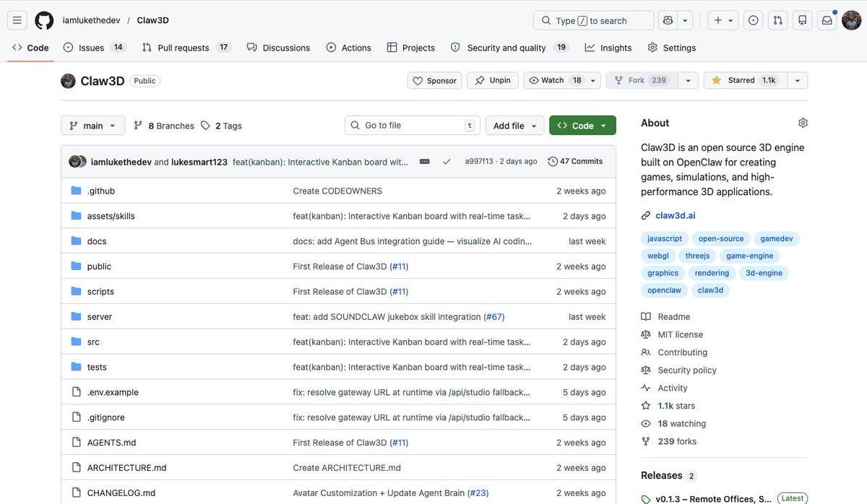The height and width of the screenshot is (504, 867).
Task: Click the .env.example file icon
Action: (77, 392)
